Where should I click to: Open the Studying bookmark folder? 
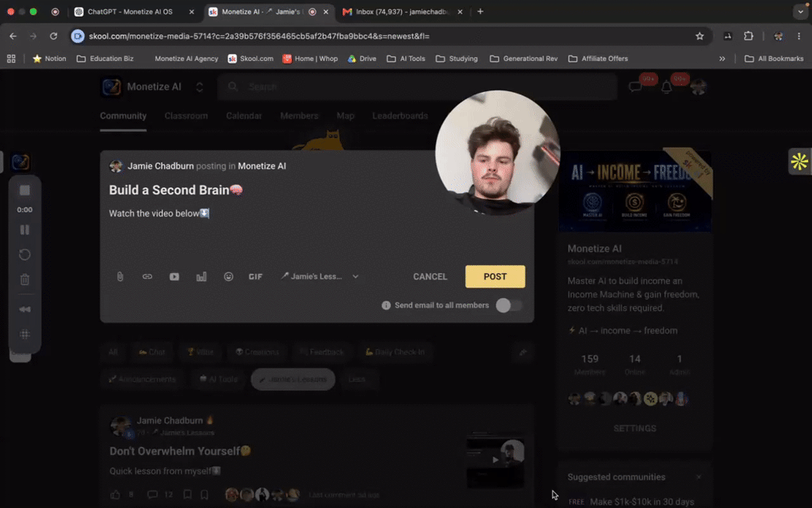click(457, 59)
